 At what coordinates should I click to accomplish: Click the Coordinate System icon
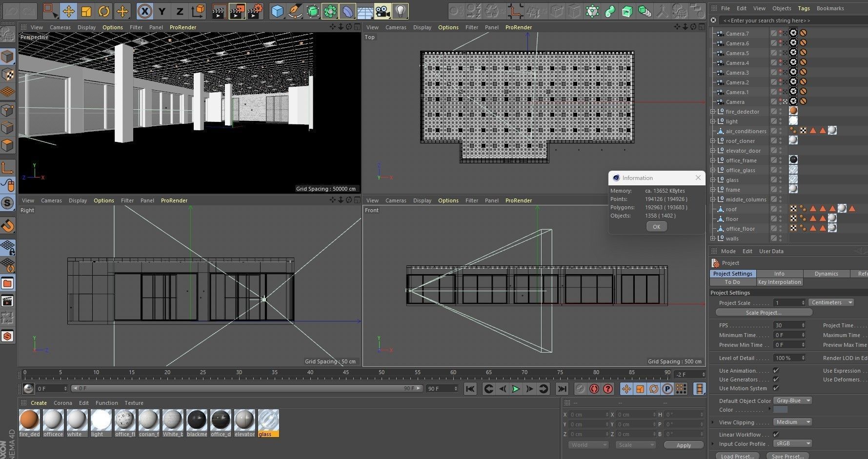click(x=198, y=11)
